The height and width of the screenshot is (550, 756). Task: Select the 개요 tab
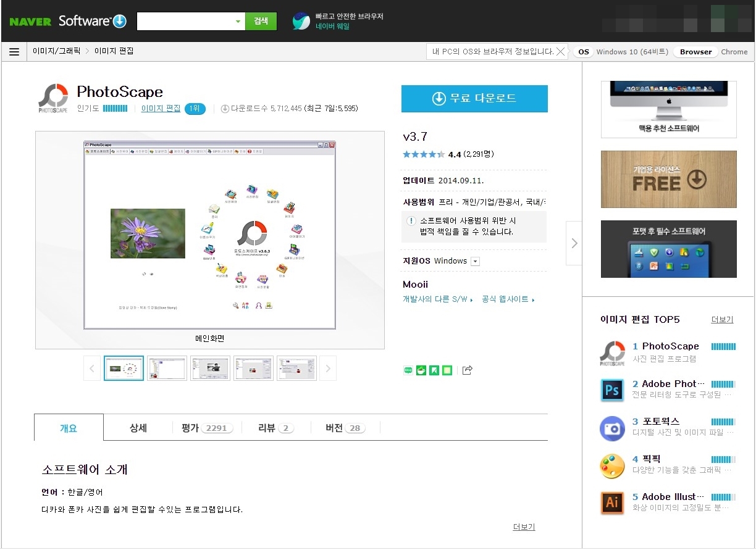pyautogui.click(x=69, y=428)
